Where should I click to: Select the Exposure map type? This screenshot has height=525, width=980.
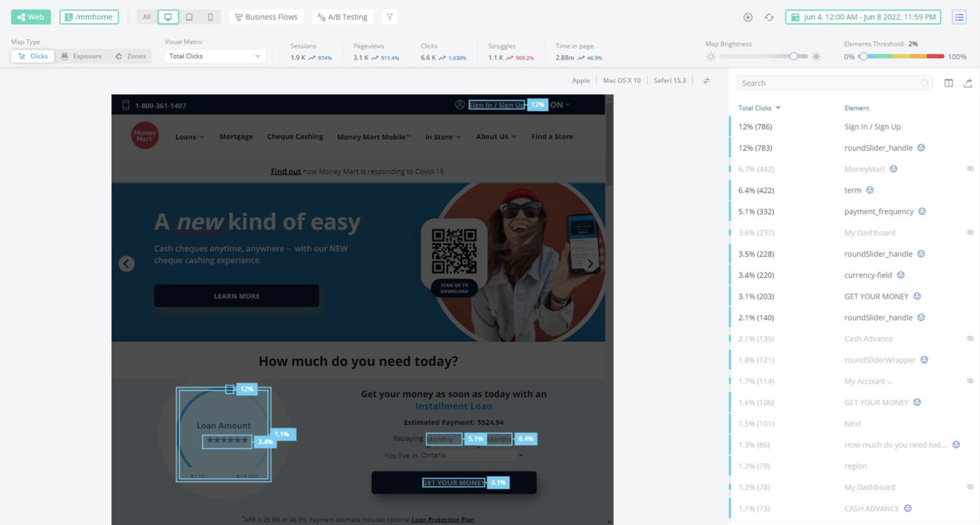81,56
